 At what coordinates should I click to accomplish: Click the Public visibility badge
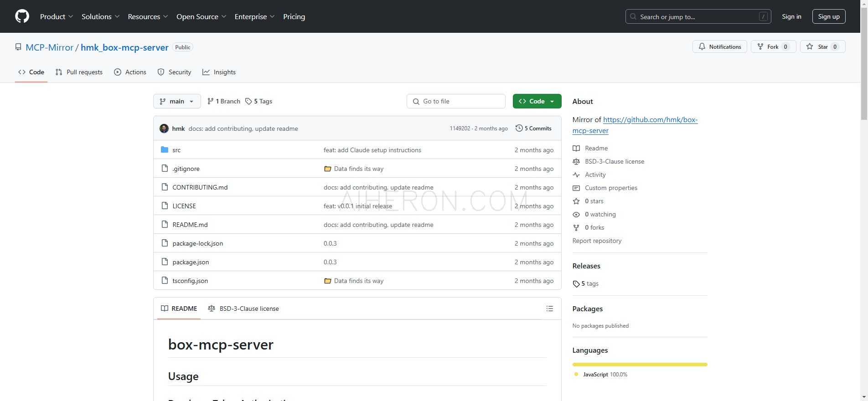183,47
